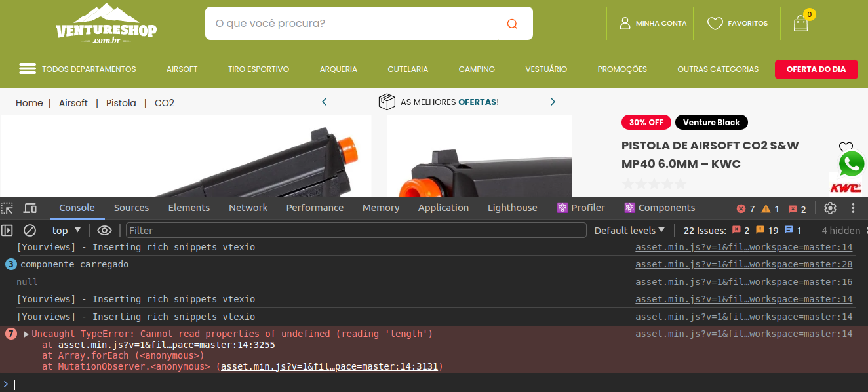Image resolution: width=868 pixels, height=392 pixels.
Task: Open Todos Departamentos hamburger menu
Action: [28, 69]
